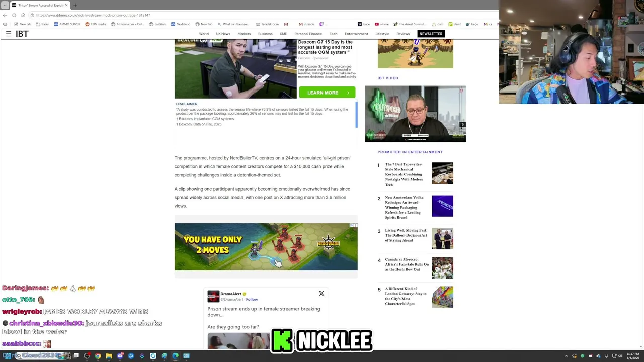Viewport: 644px width, 362px height.
Task: Click the 'IBT VIDEO' heading text
Action: (388, 78)
